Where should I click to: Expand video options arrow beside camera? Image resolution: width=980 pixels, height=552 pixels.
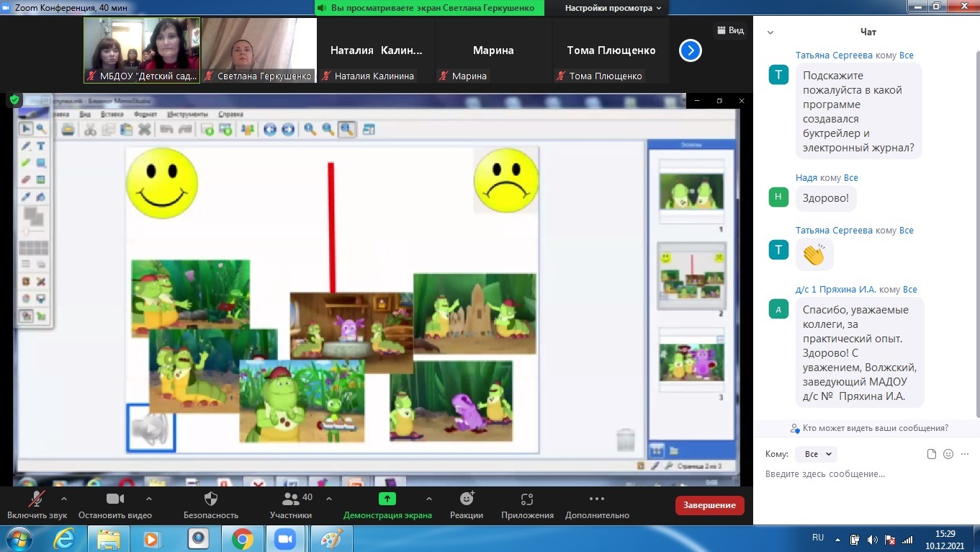(x=149, y=498)
